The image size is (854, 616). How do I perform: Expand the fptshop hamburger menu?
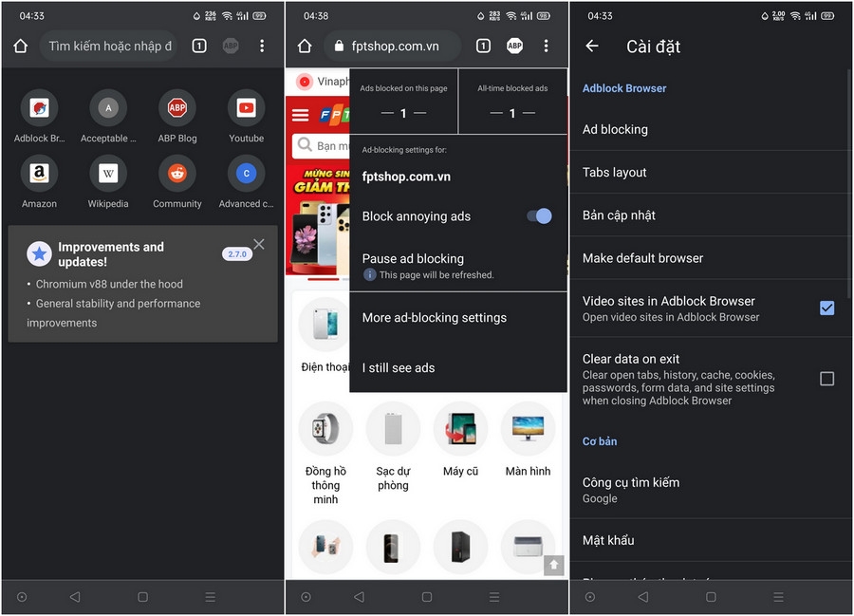pyautogui.click(x=302, y=114)
